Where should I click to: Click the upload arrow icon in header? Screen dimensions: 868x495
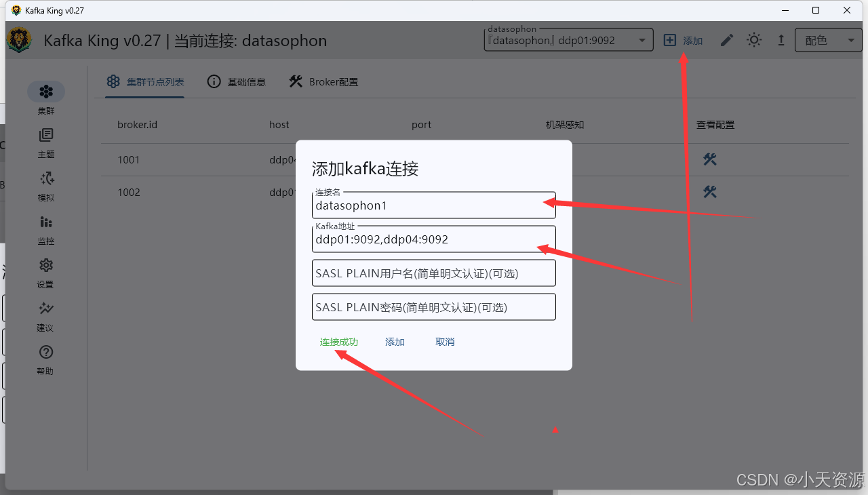781,41
